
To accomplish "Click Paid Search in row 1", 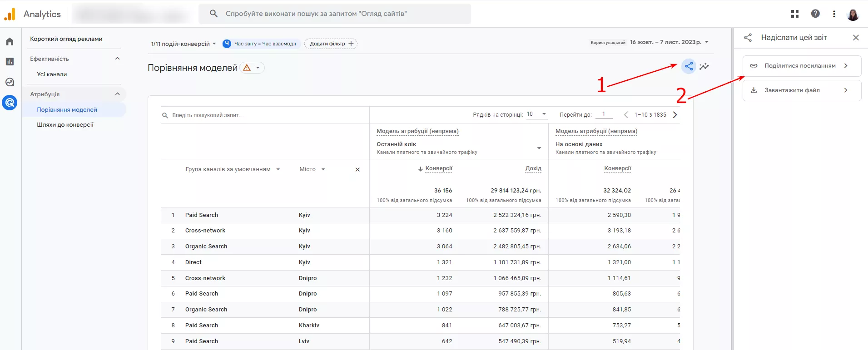I will point(202,215).
